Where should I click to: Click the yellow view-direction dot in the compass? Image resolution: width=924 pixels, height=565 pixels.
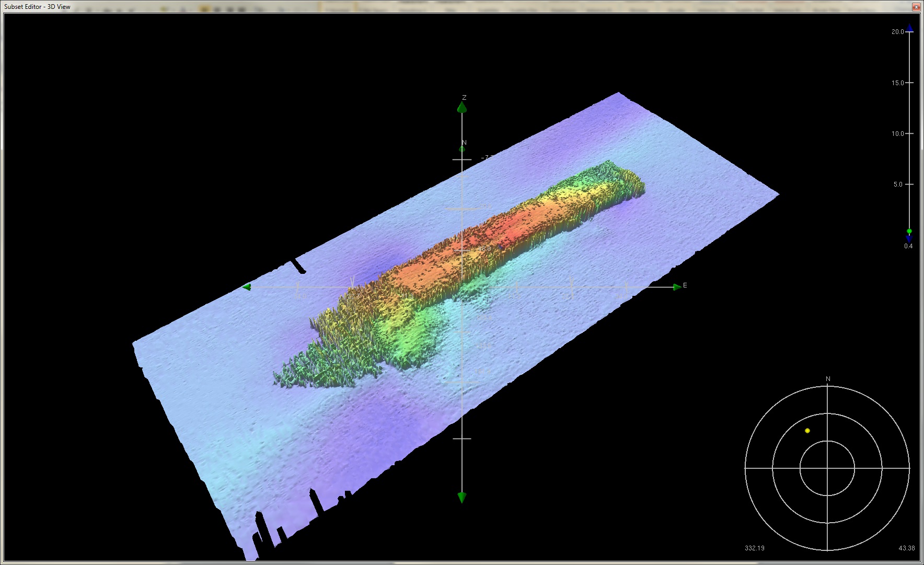click(x=807, y=431)
